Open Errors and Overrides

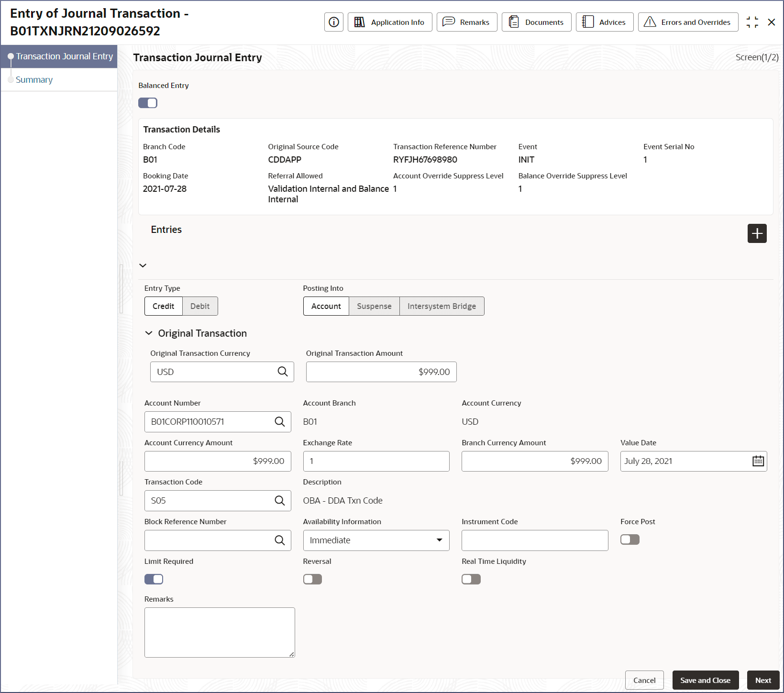688,22
